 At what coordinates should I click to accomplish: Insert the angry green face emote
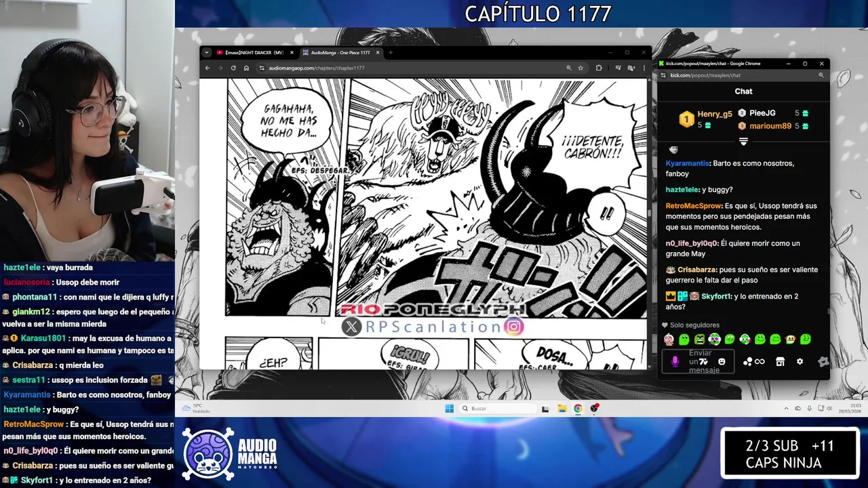pos(699,339)
